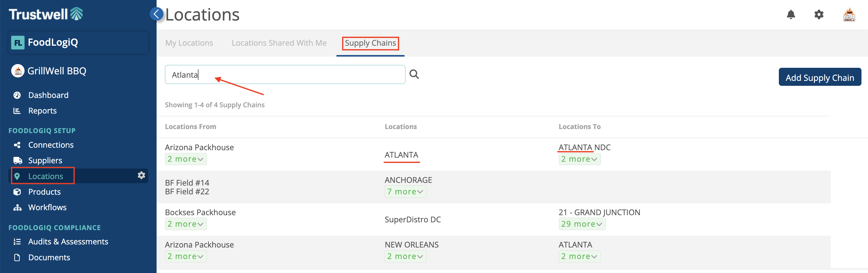Image resolution: width=868 pixels, height=273 pixels.
Task: Expand 7 more under ANCHORAGE
Action: point(405,192)
